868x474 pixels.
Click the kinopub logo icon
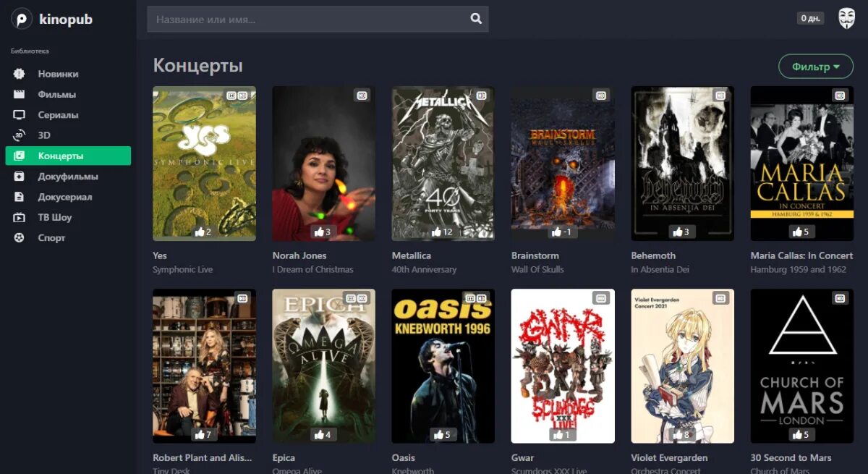(x=21, y=19)
